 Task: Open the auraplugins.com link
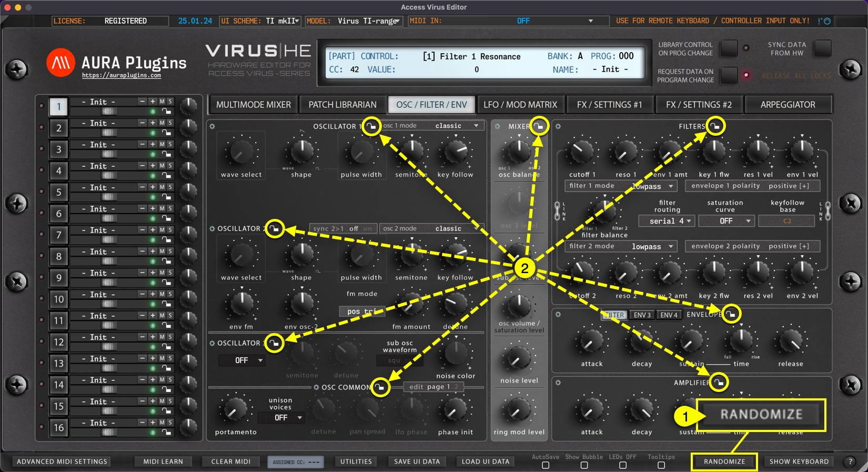tap(122, 76)
